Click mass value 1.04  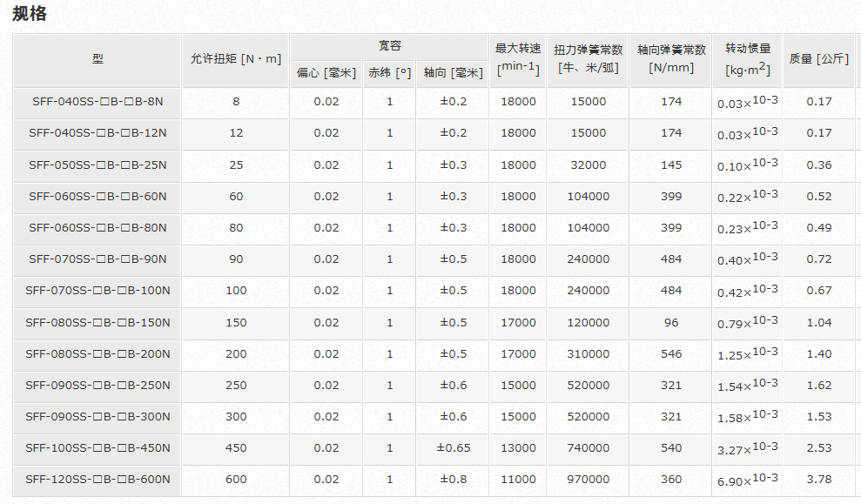[x=819, y=323]
